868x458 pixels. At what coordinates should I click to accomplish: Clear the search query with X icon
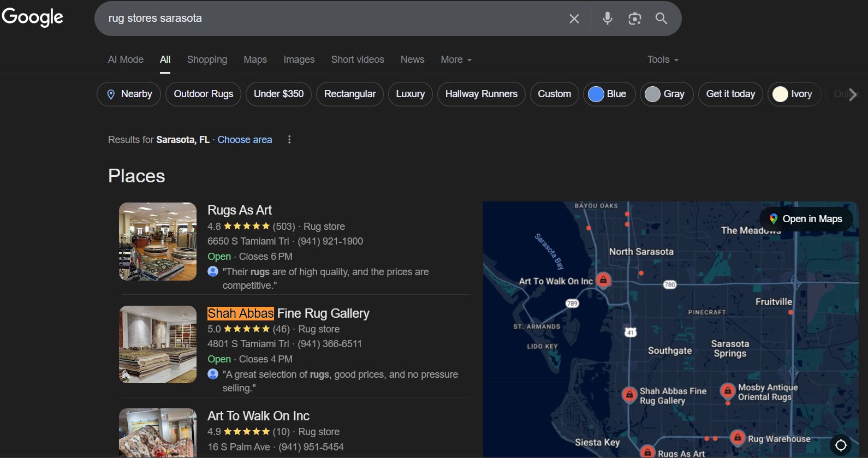(574, 19)
